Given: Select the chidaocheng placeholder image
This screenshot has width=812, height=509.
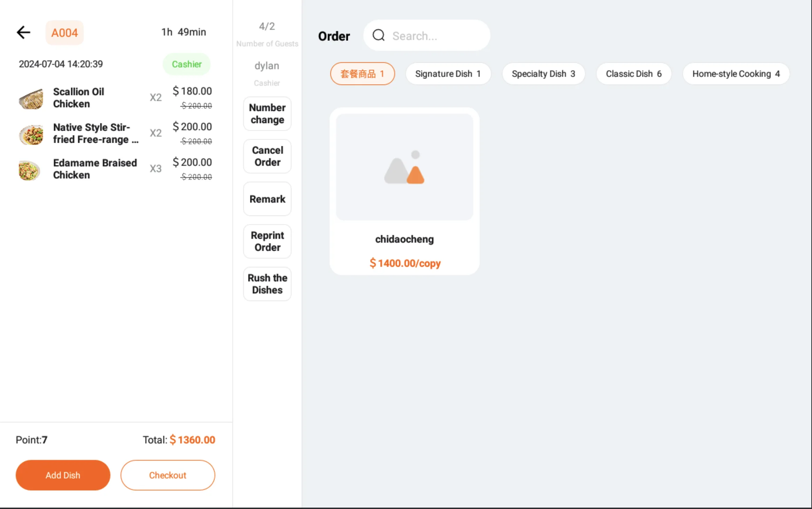Looking at the screenshot, I should (x=404, y=167).
